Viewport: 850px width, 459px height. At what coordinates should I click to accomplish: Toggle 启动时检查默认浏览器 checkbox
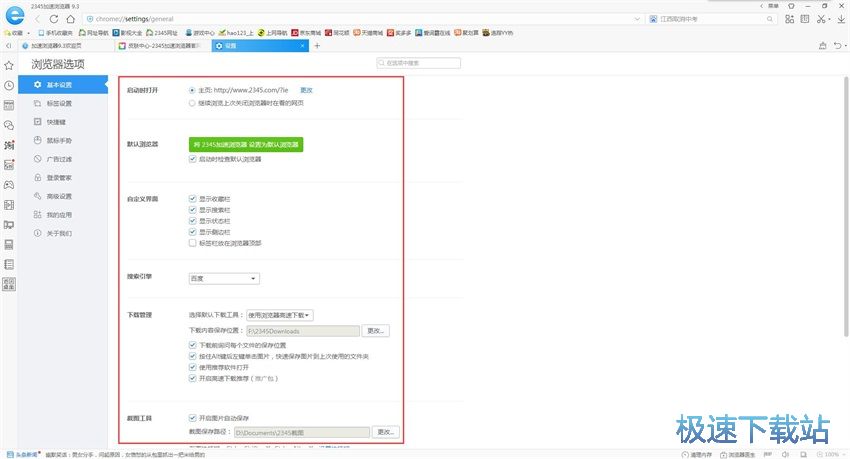[x=192, y=159]
